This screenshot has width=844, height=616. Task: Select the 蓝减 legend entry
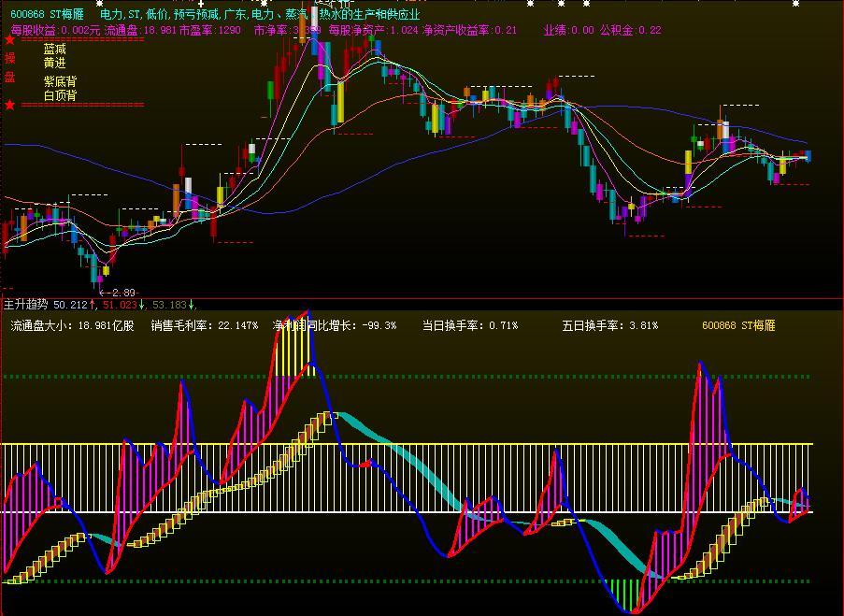coord(55,49)
